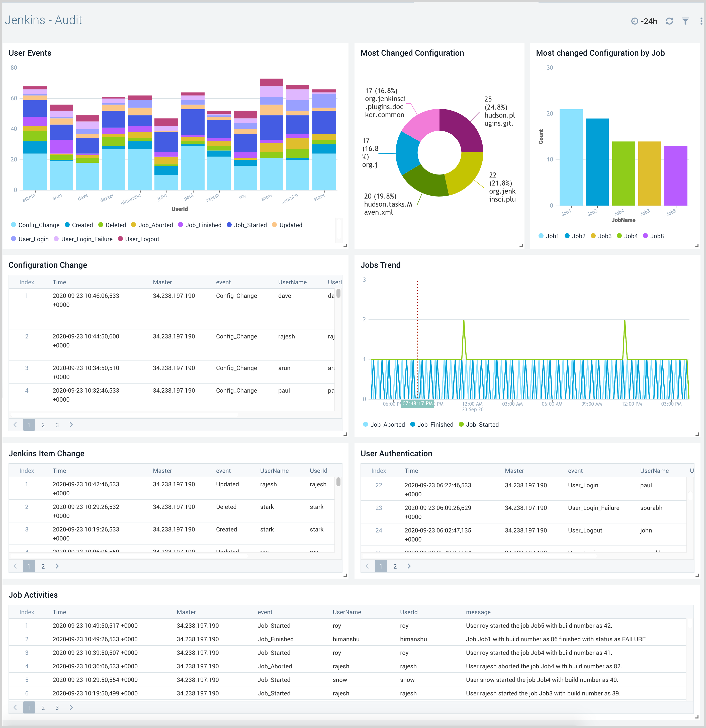Open page 3 of Configuration Change table
Screen dimensions: 706x728
(57, 425)
